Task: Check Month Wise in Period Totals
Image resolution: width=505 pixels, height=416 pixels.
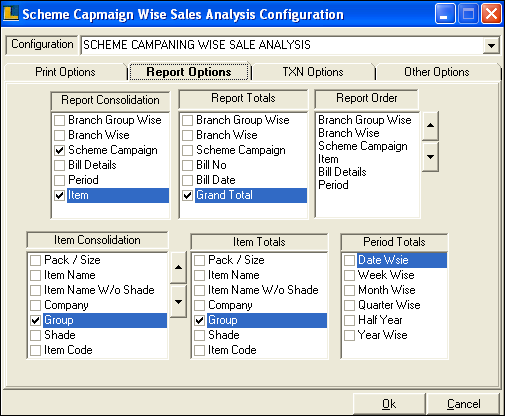Action: [349, 290]
